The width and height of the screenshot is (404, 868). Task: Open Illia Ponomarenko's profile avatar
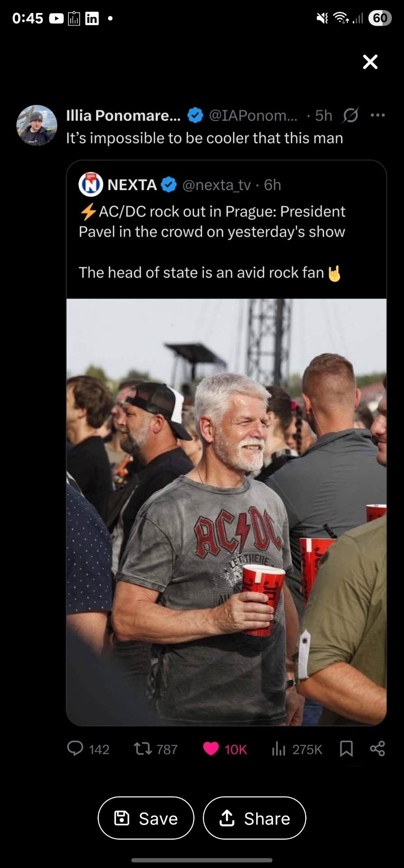37,125
